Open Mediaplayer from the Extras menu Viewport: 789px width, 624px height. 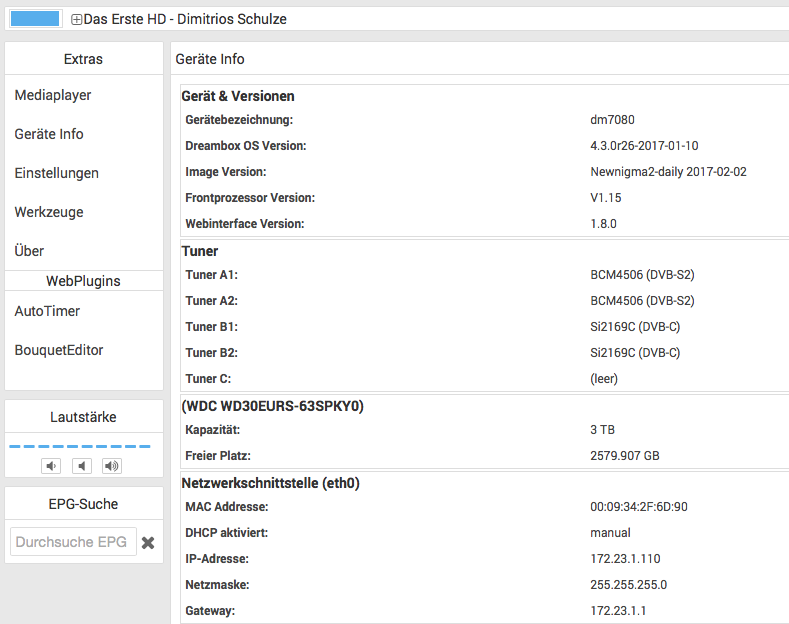click(x=53, y=95)
